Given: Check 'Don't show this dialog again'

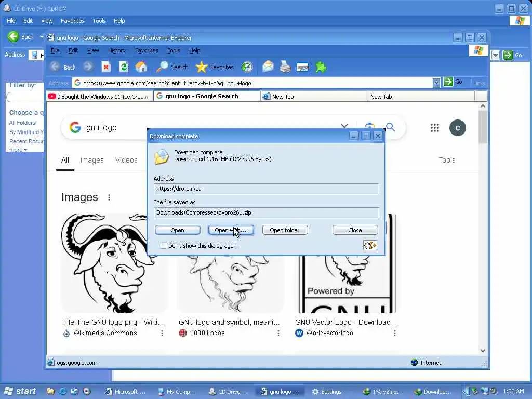Looking at the screenshot, I should point(164,245).
